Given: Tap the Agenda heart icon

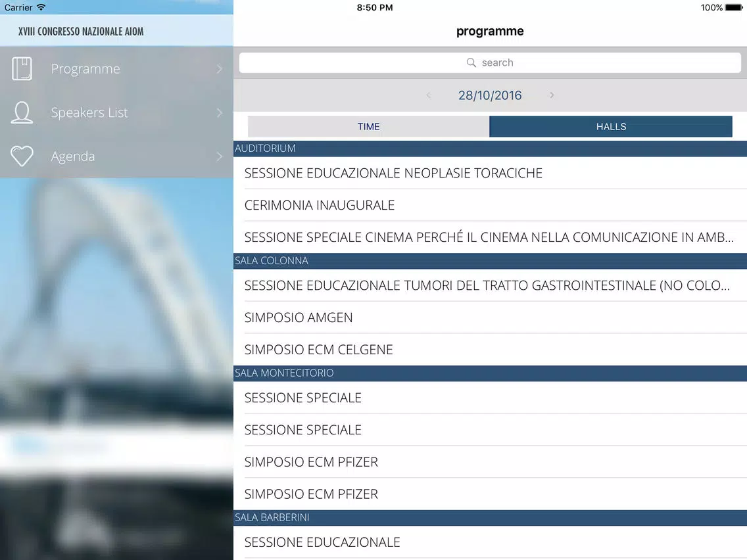Looking at the screenshot, I should coord(22,156).
